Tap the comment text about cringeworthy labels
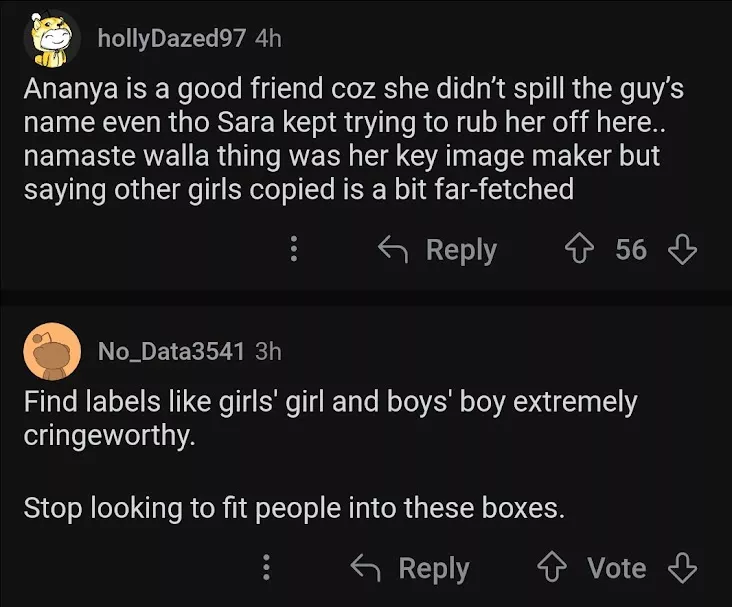 click(x=330, y=419)
